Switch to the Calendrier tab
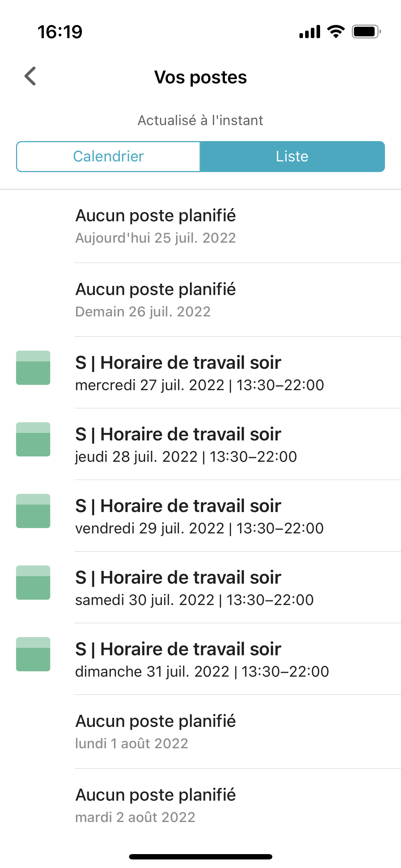 (108, 156)
